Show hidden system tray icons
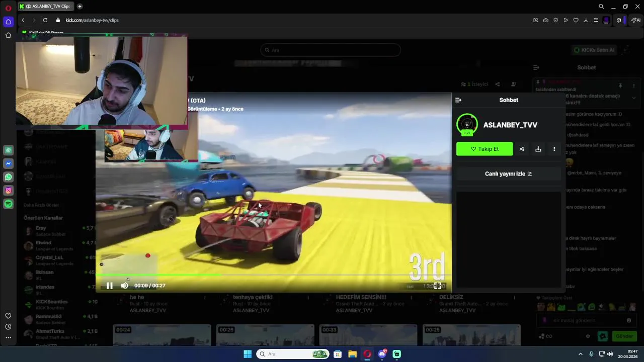The image size is (644, 362). pyautogui.click(x=580, y=354)
